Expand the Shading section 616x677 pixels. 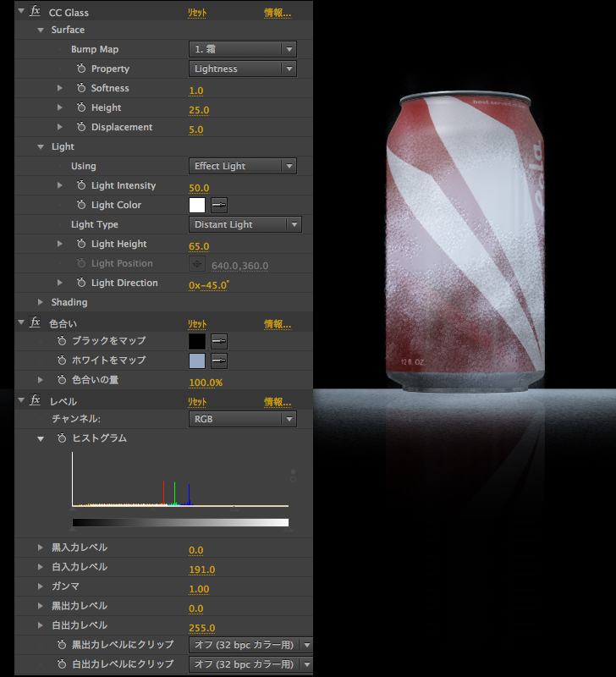[40, 302]
